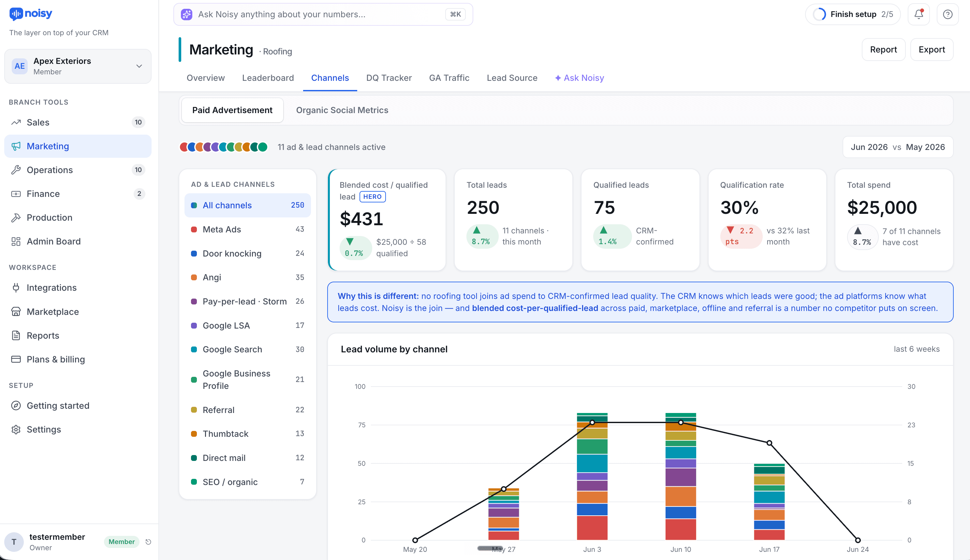Click the AE account avatar

[20, 66]
